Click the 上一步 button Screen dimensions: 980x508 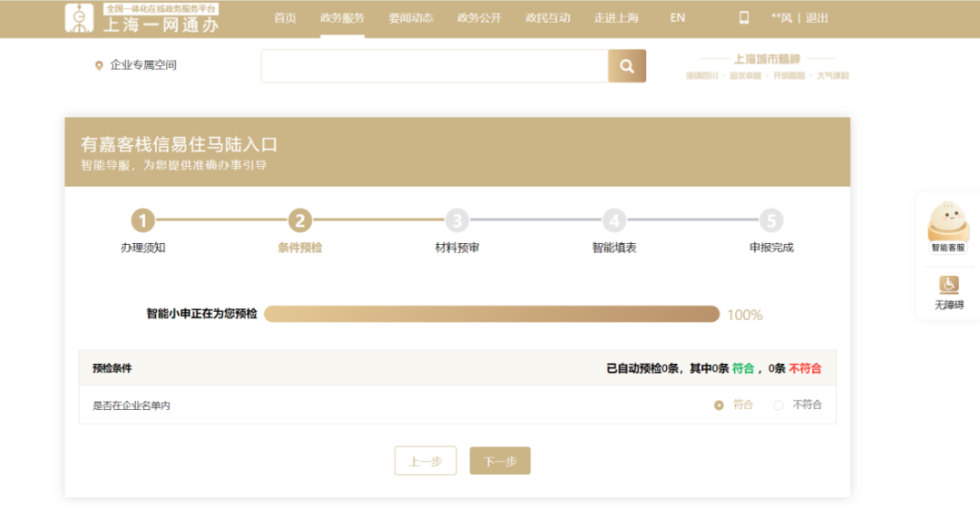pos(426,461)
